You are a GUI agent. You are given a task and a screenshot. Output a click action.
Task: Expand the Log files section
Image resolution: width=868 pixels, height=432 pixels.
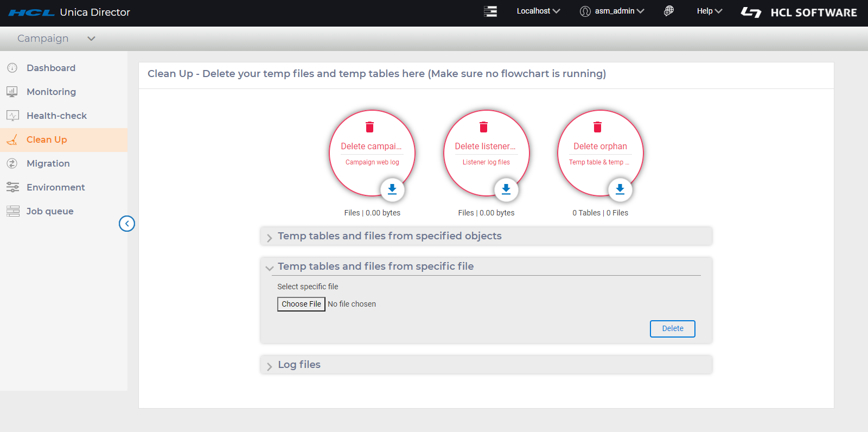(299, 365)
